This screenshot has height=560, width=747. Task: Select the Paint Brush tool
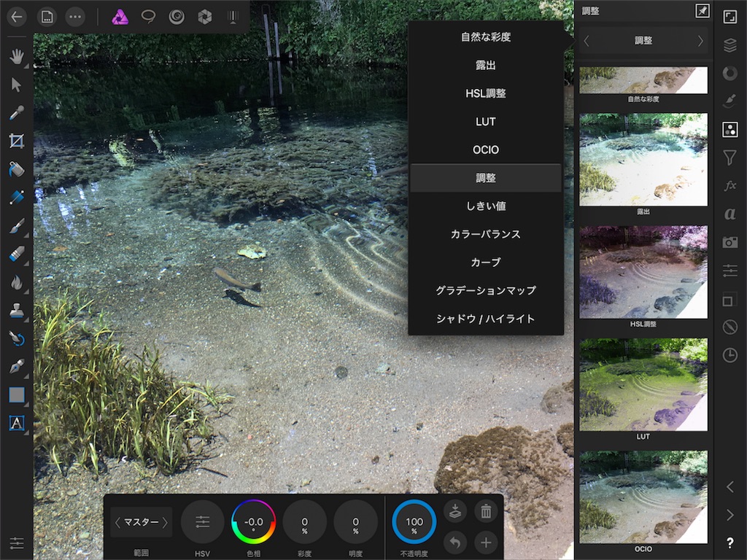click(x=16, y=226)
